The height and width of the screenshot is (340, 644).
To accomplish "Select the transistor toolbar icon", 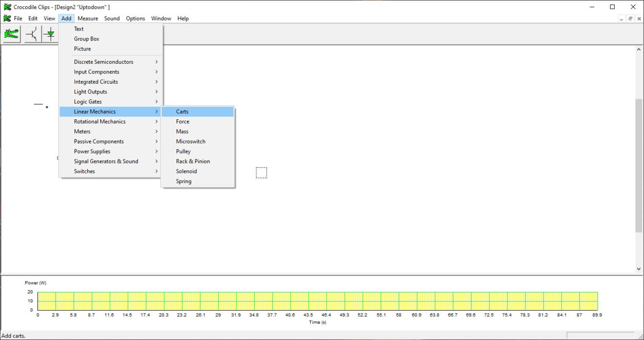I will [32, 34].
